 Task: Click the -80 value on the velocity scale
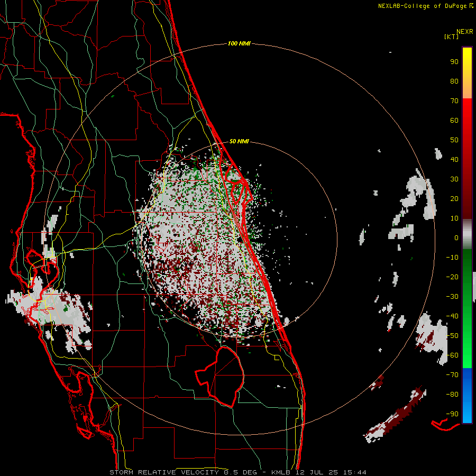452,395
